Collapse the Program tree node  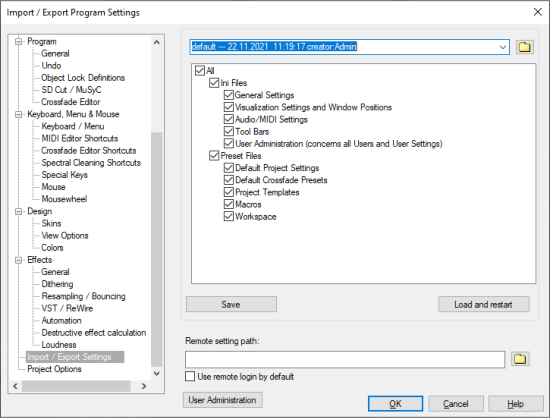coord(18,41)
